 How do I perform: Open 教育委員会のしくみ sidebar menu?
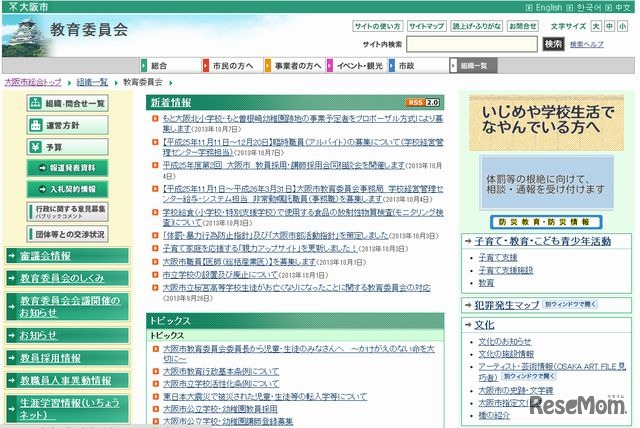[x=67, y=278]
